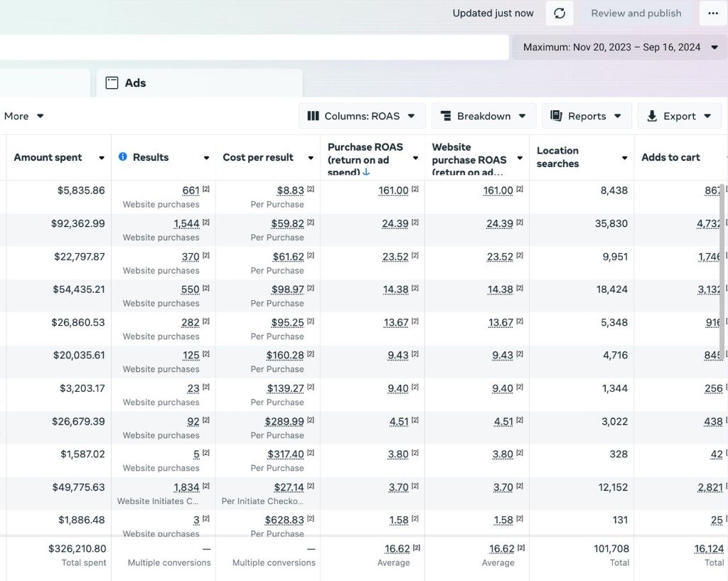Image resolution: width=728 pixels, height=581 pixels.
Task: Click the refresh data icon
Action: [560, 13]
